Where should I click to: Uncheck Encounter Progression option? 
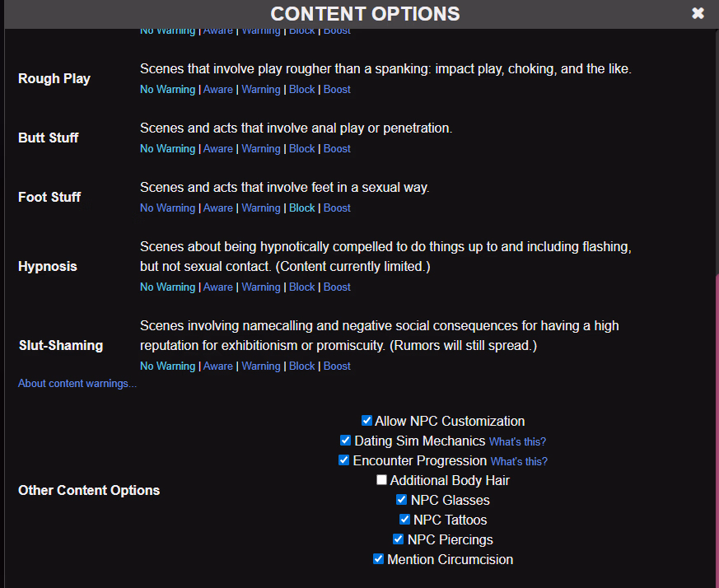click(344, 460)
